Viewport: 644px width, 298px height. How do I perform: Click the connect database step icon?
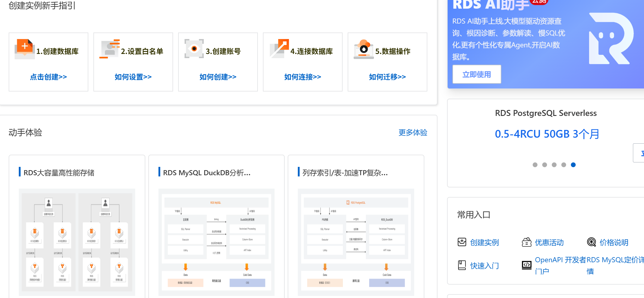point(279,49)
